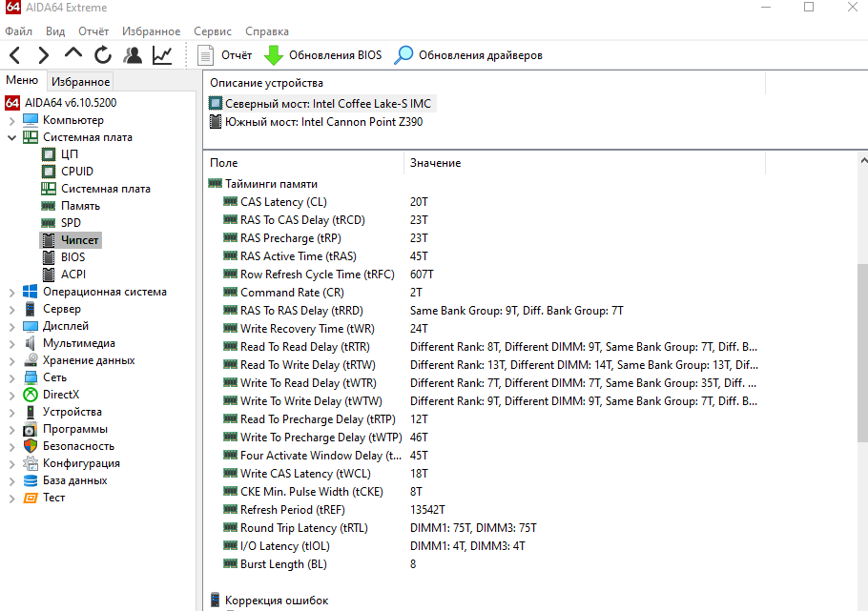Expand the Сеть tree node
The width and height of the screenshot is (868, 611).
[x=11, y=377]
